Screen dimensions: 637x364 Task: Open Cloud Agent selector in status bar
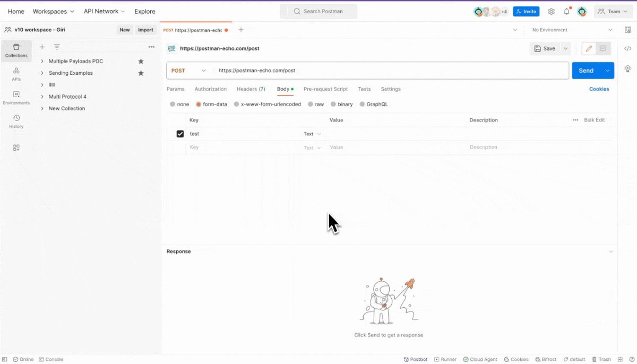tap(480, 359)
